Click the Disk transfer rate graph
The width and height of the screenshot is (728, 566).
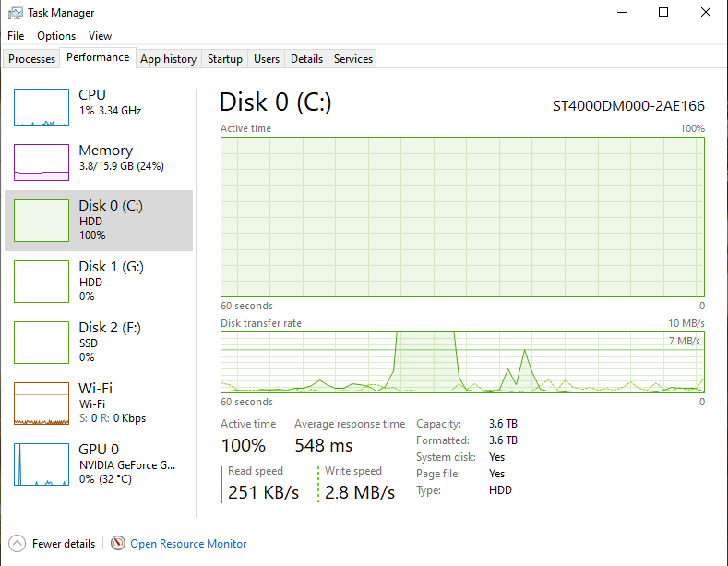coord(462,362)
